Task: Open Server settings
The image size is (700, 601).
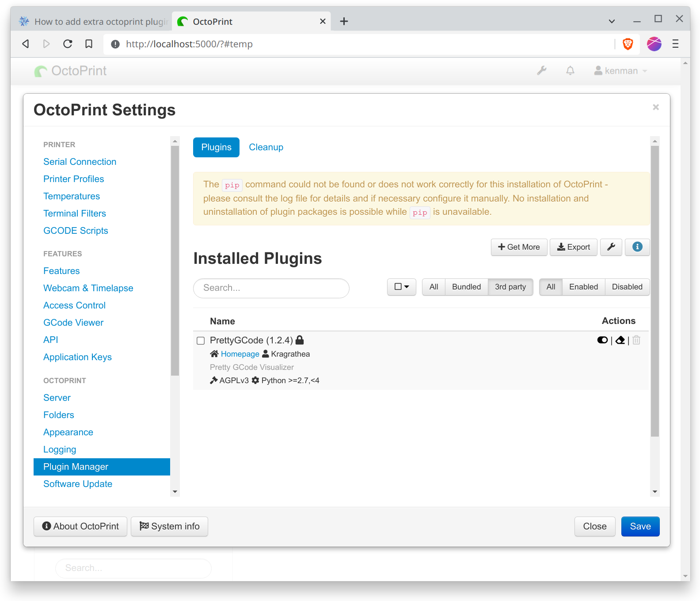Action: click(57, 398)
